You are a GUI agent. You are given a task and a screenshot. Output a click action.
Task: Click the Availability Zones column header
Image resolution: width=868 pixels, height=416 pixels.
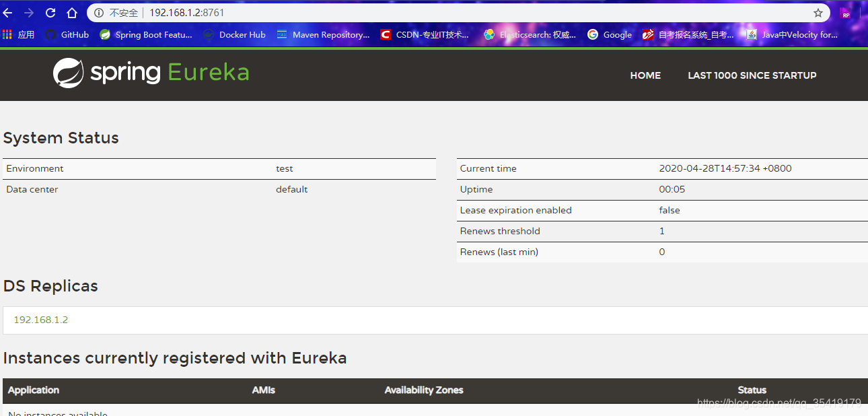point(424,390)
